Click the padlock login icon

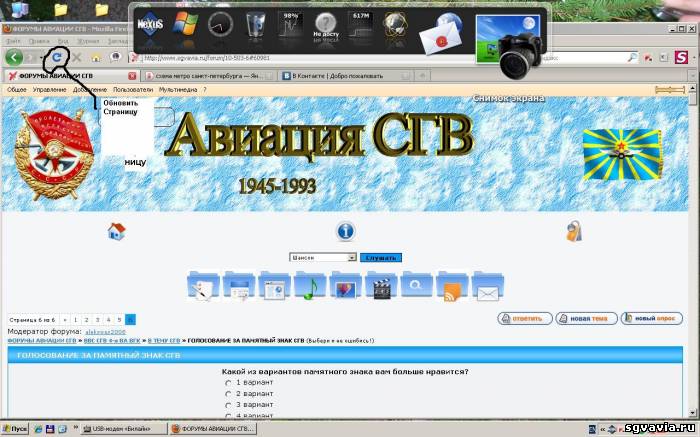point(573,232)
